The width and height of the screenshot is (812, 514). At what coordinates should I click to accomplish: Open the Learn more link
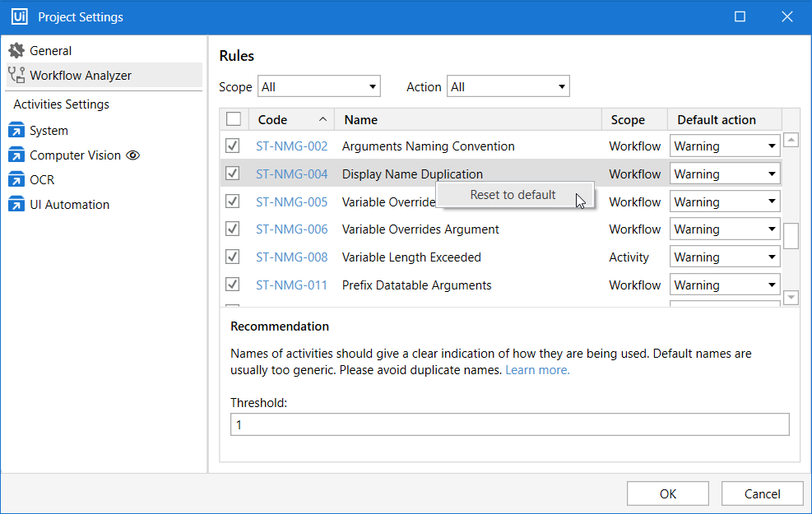[x=537, y=370]
